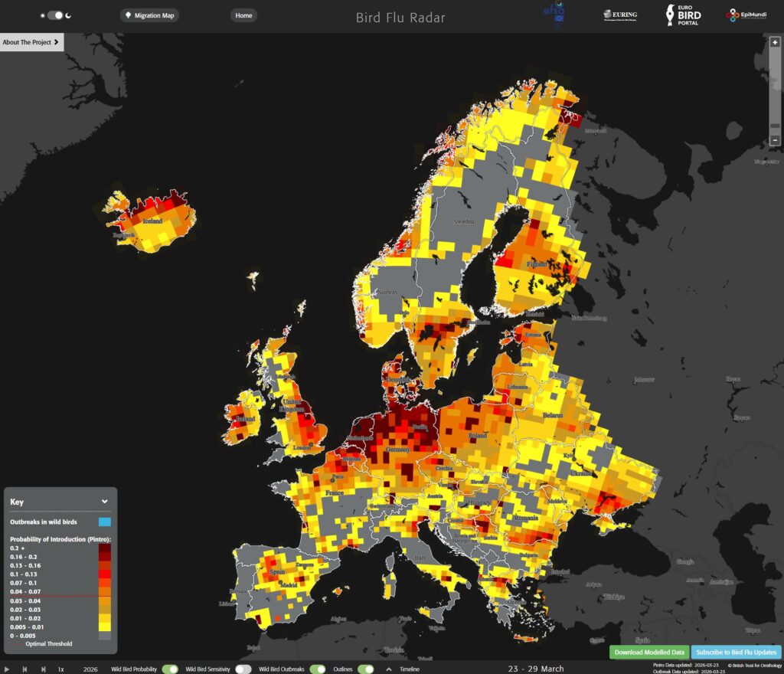Zoom out with the map minus button

(776, 140)
